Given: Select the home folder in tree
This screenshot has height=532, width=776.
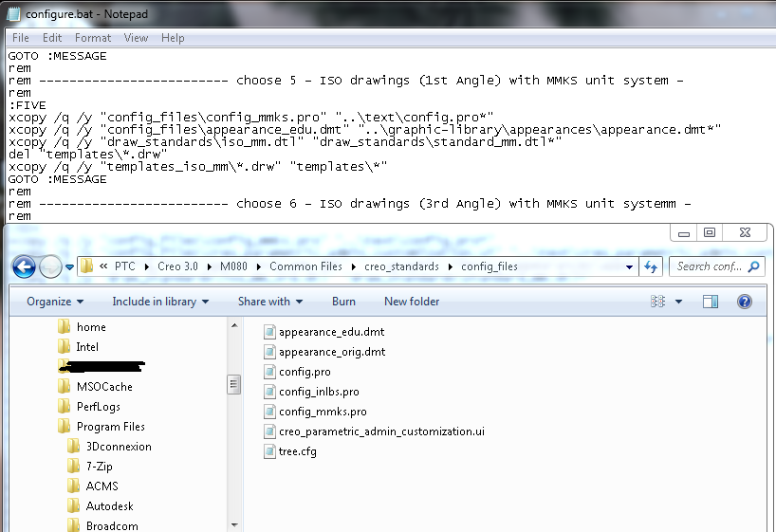Looking at the screenshot, I should (82, 327).
